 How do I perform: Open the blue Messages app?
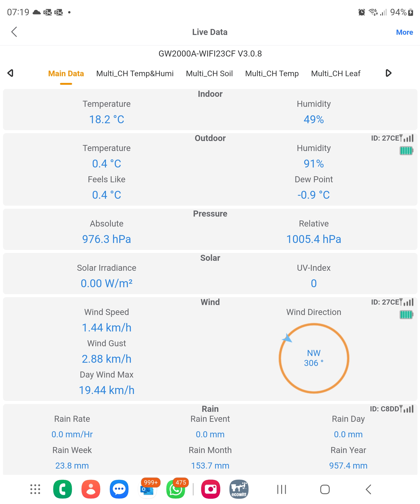[x=119, y=489]
